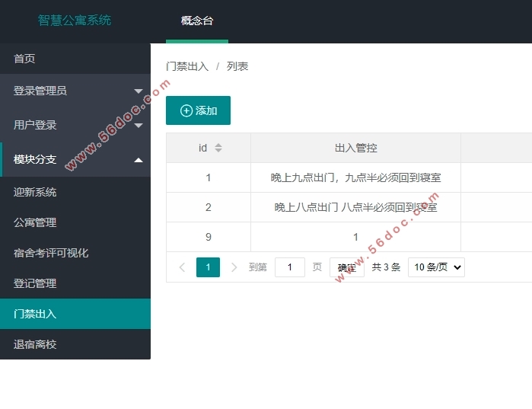Open 公寓管理 sidebar item
The image size is (532, 409).
[35, 222]
